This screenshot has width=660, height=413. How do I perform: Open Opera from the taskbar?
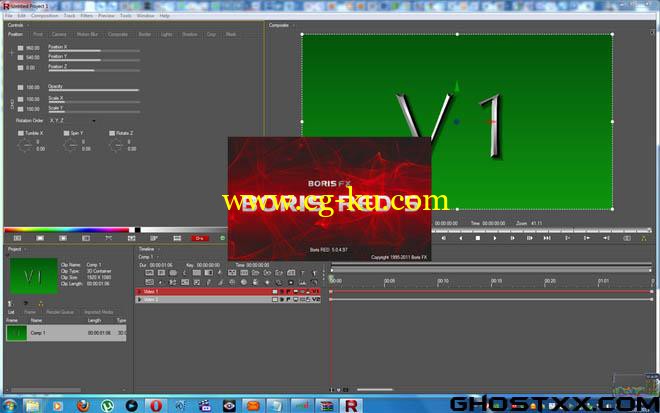(156, 405)
